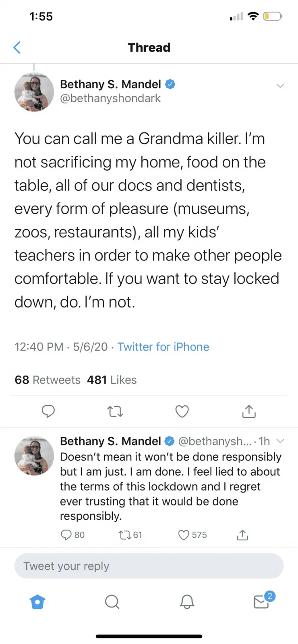
Task: Open the main tweet's chevron options menu
Action: [x=280, y=85]
